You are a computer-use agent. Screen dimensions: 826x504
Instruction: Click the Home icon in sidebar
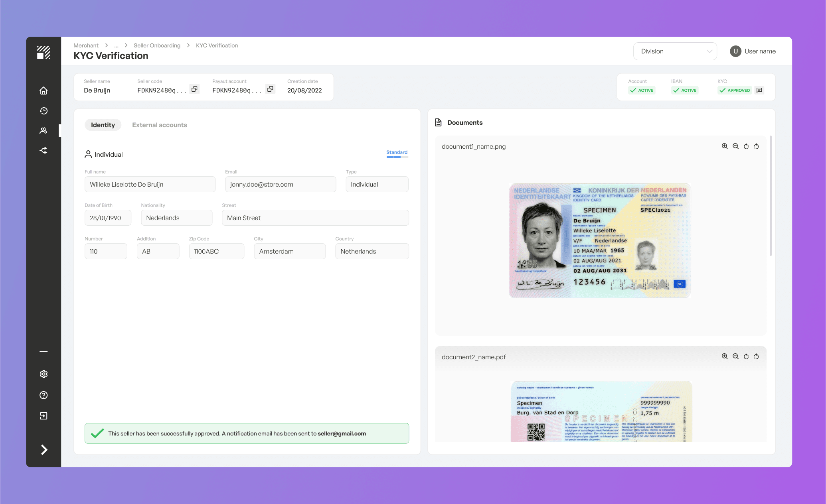coord(43,91)
